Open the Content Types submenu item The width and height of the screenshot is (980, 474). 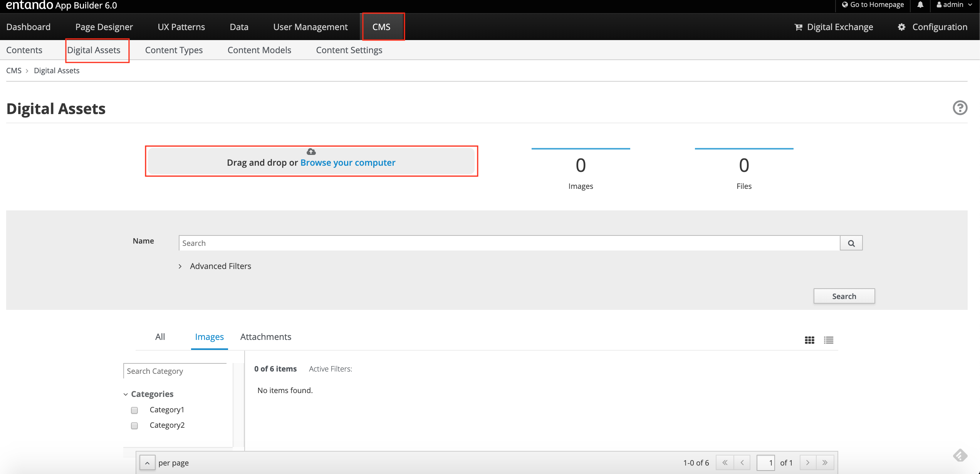pyautogui.click(x=174, y=50)
